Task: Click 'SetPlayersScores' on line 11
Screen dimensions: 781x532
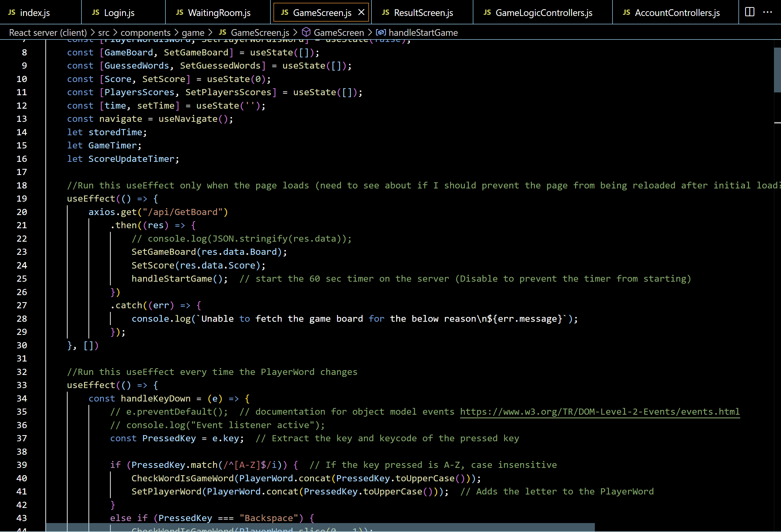Action: pyautogui.click(x=228, y=92)
